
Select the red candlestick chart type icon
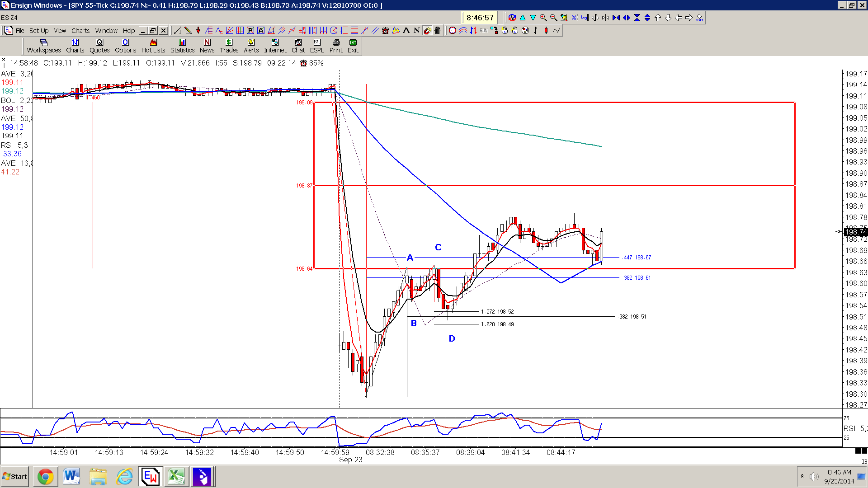546,31
